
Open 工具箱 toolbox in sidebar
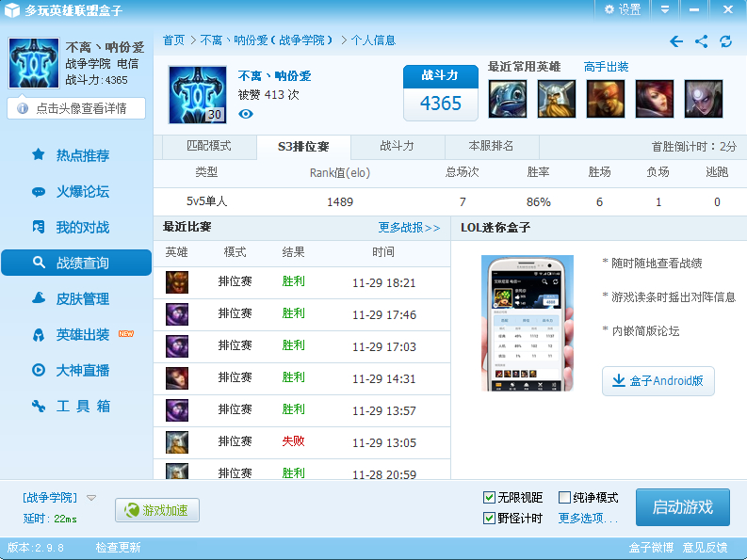click(84, 407)
